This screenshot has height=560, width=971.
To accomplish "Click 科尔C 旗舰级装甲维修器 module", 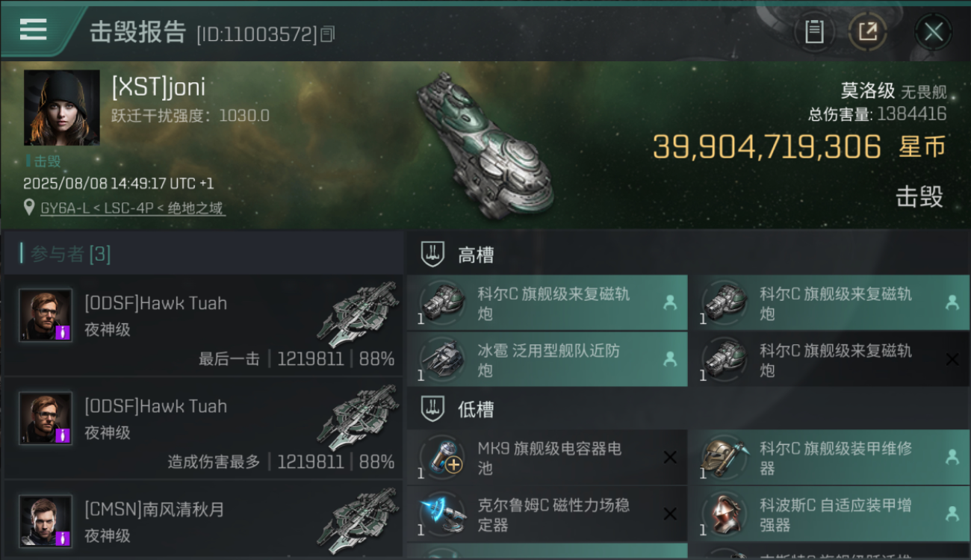I will pyautogui.click(x=830, y=458).
